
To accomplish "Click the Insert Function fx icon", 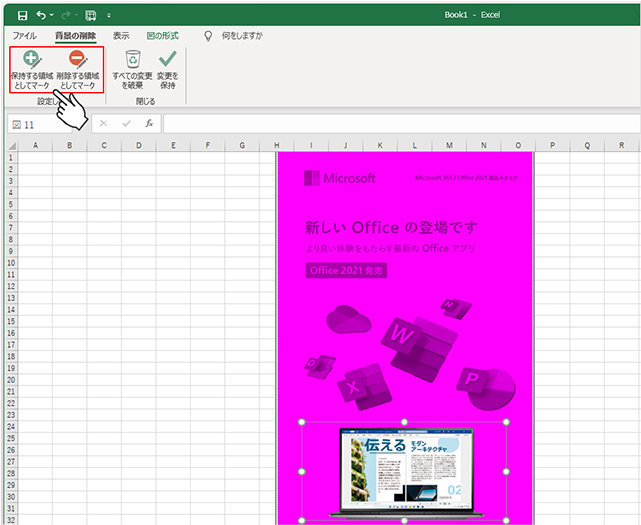I will (149, 123).
